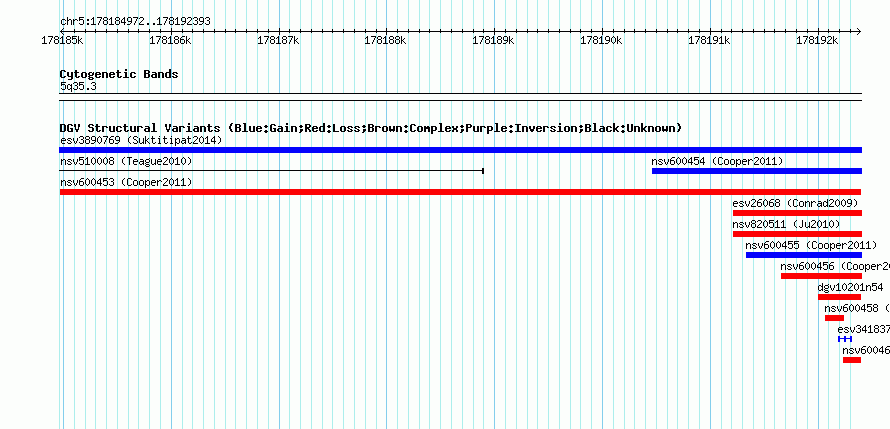
Task: Select the red nsv60046 loss bar
Action: click(x=852, y=360)
